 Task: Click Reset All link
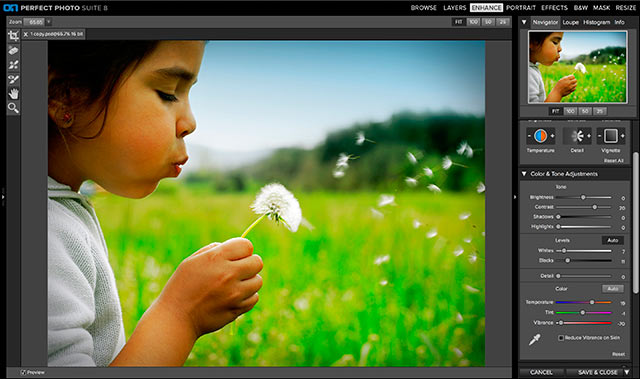(613, 161)
